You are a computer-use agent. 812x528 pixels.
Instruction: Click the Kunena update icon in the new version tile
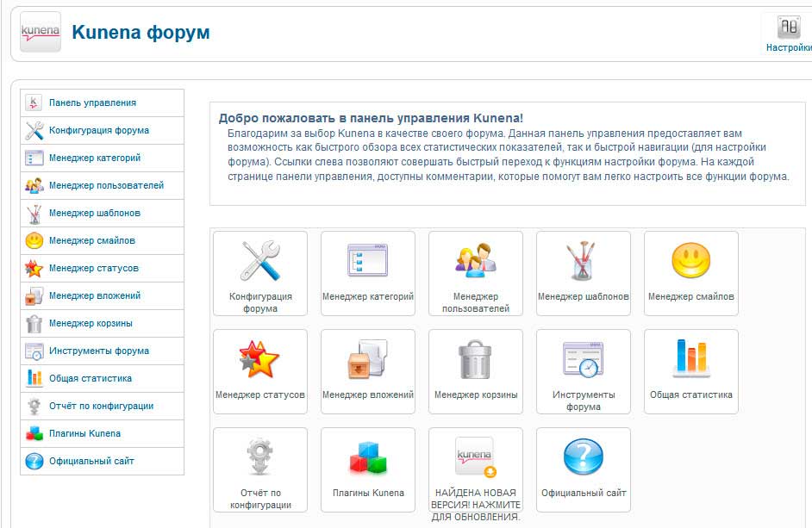pyautogui.click(x=476, y=457)
